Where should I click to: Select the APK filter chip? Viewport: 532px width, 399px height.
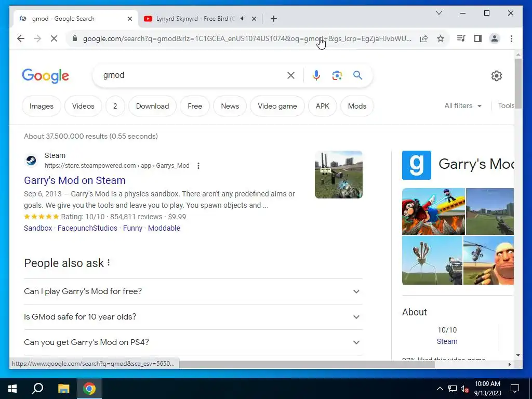322,106
